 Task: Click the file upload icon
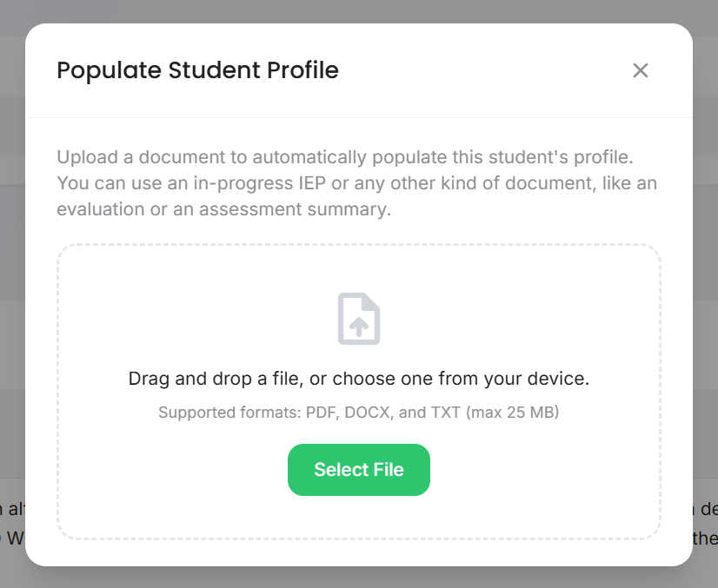pos(359,319)
